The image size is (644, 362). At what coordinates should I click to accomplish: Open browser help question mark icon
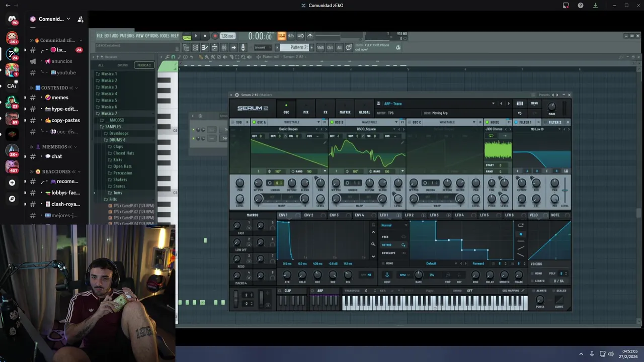click(x=581, y=6)
